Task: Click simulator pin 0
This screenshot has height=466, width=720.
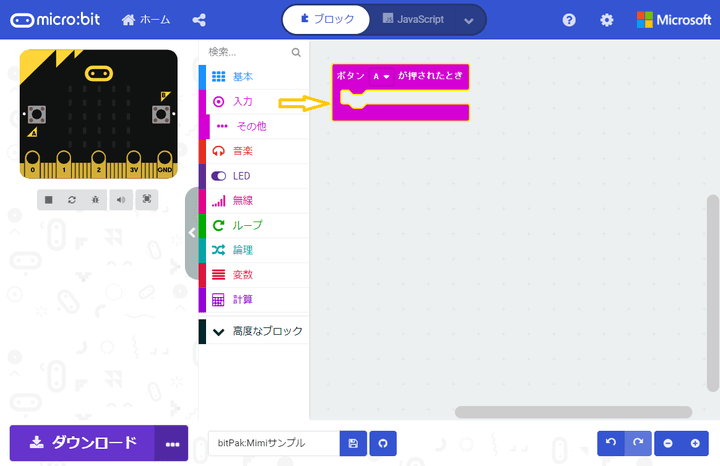Action: point(32,164)
